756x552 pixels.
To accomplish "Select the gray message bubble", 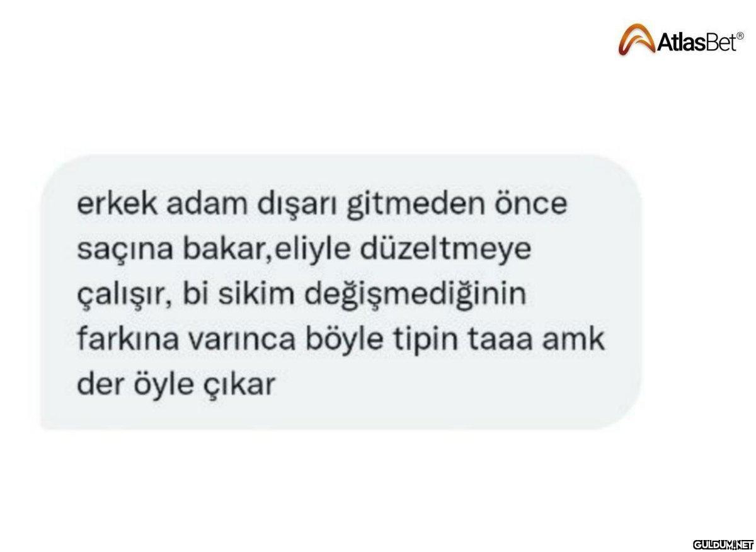I will [341, 293].
